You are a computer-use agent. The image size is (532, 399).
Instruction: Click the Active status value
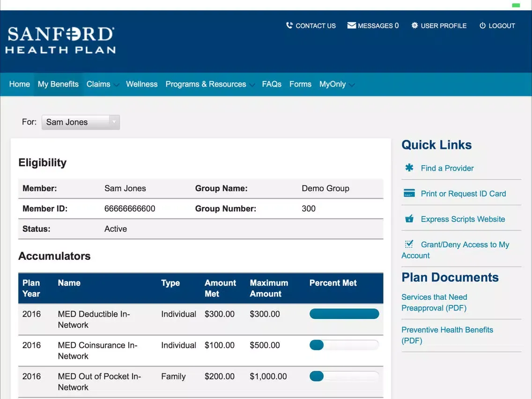tap(116, 229)
